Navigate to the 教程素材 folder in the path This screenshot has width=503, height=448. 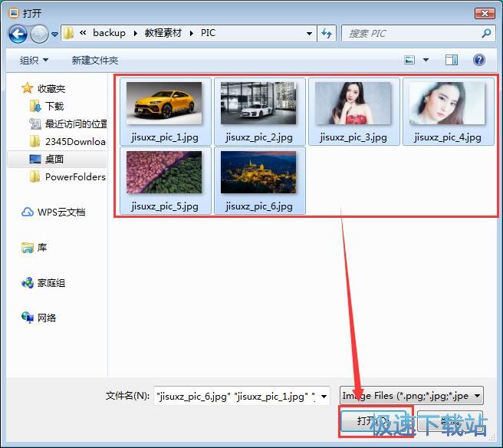[x=163, y=33]
